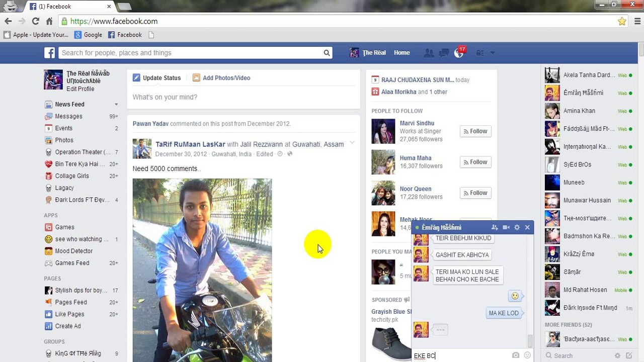Open the post options chevron on TaRif's post

coord(352,143)
